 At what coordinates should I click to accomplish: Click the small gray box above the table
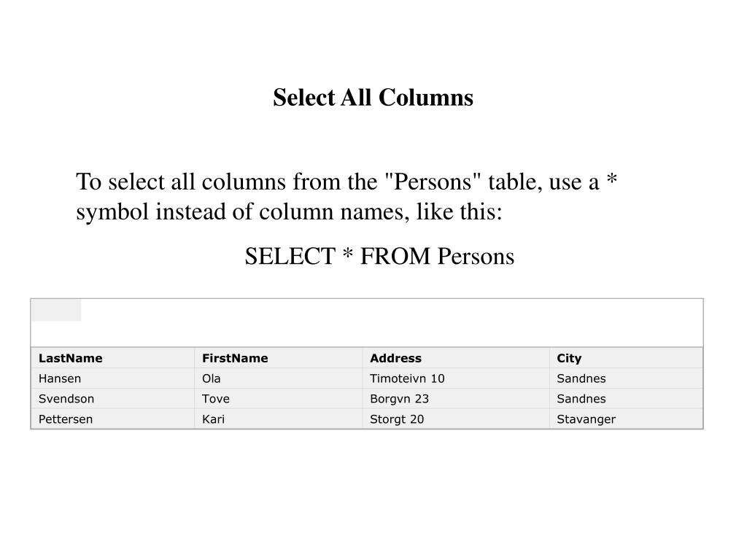(56, 311)
